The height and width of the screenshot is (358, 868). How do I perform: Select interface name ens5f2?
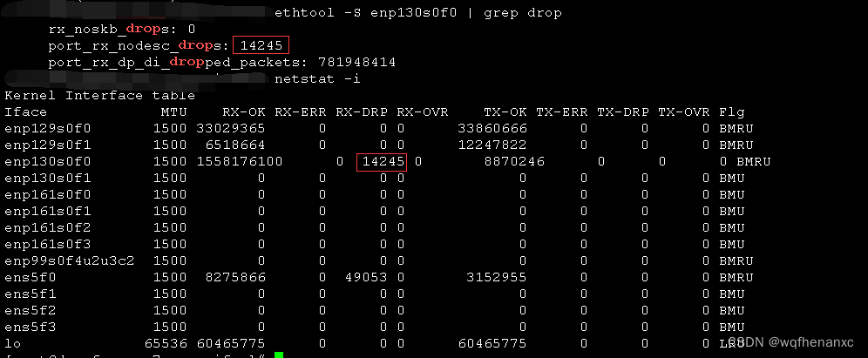pyautogui.click(x=31, y=310)
